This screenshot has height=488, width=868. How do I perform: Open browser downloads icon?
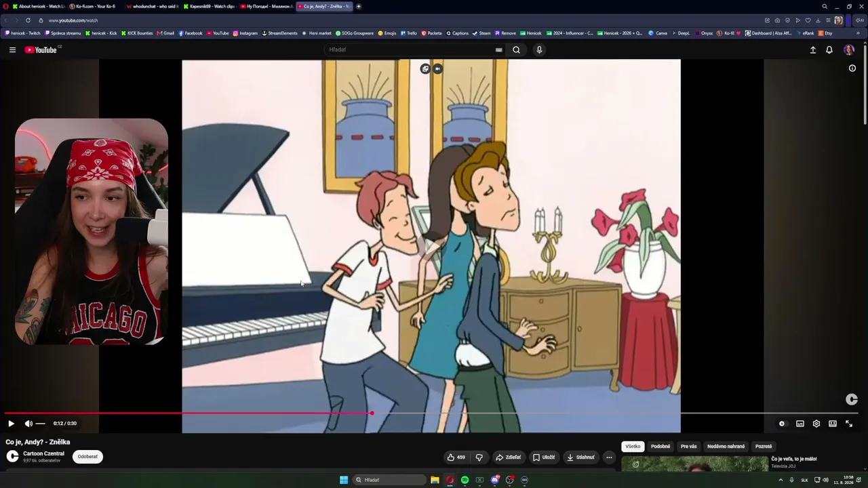(818, 20)
